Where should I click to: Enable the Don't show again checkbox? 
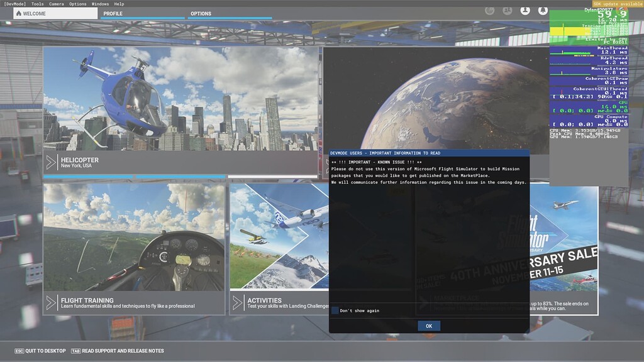[x=335, y=310]
